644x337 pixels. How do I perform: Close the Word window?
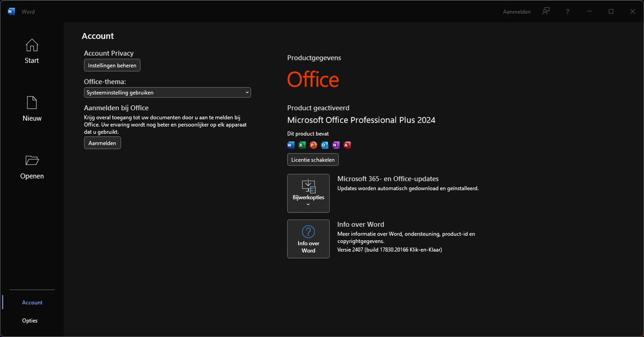[x=632, y=11]
